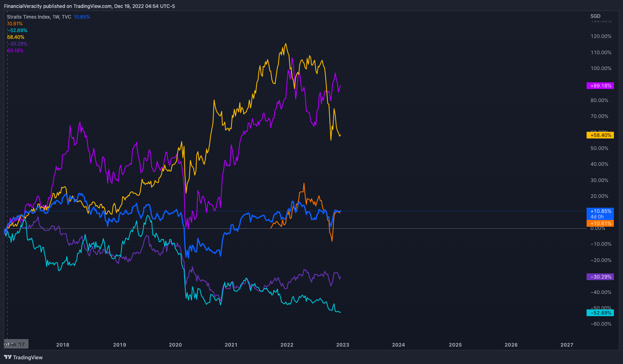Click the 40.00% scale label
The width and height of the screenshot is (623, 364).
(600, 164)
